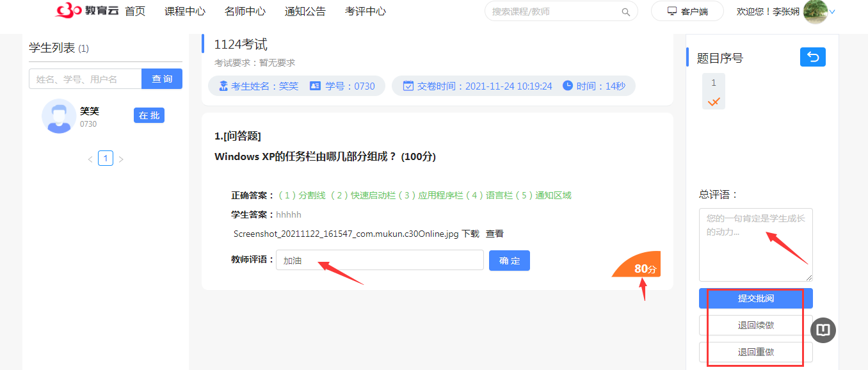The image size is (868, 370).
Task: Click the 教师评语 input field
Action: point(379,261)
